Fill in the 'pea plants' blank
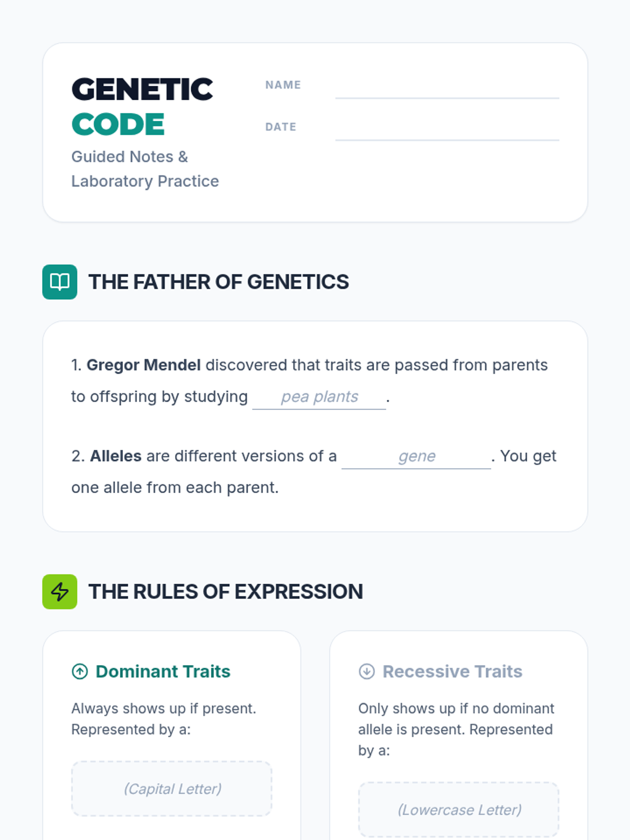Image resolution: width=630 pixels, height=840 pixels. point(319,397)
